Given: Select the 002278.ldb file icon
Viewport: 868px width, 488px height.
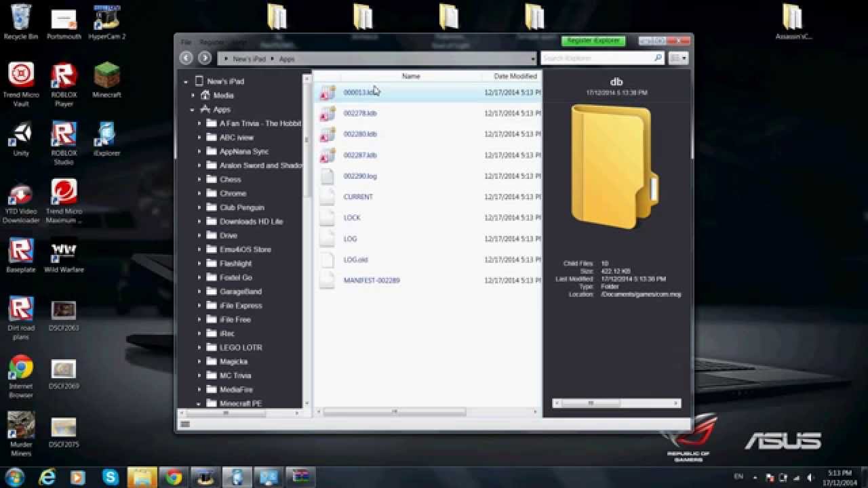Looking at the screenshot, I should (x=328, y=114).
